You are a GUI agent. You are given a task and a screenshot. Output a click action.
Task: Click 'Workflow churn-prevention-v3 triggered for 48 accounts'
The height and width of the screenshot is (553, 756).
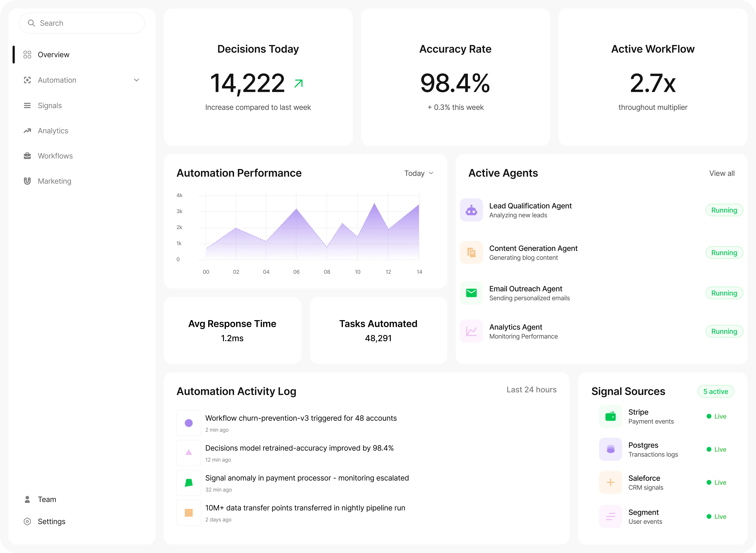301,418
